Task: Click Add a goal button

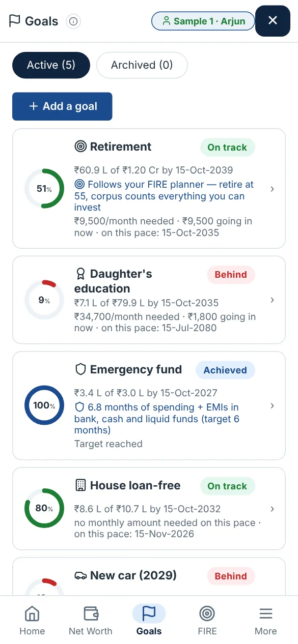Action: [x=62, y=106]
